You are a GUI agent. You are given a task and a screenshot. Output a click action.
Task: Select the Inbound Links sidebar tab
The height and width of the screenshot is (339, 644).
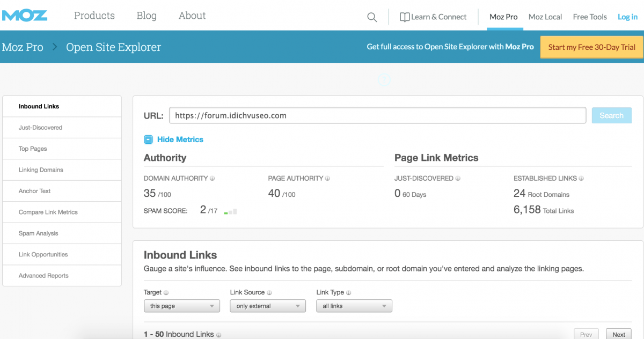tap(62, 106)
